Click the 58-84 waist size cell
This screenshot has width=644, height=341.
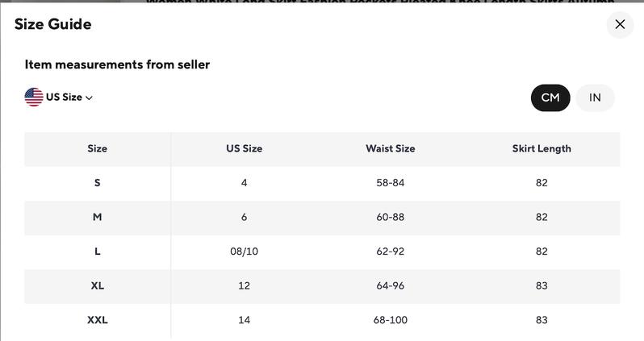tap(390, 183)
